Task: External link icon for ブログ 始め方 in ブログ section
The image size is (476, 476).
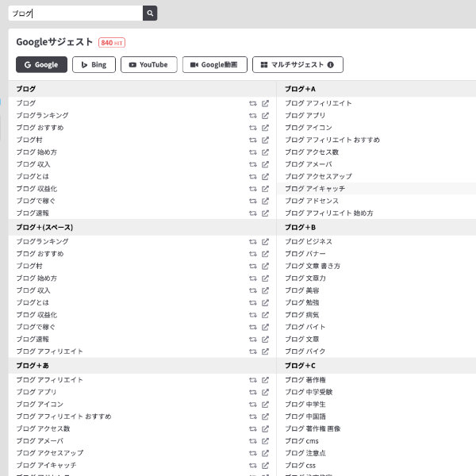Action: pyautogui.click(x=265, y=152)
